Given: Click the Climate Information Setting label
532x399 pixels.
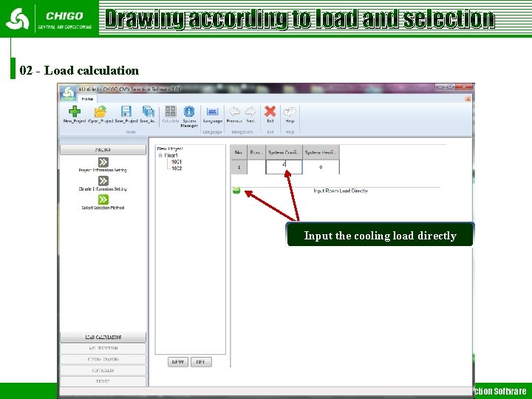Looking at the screenshot, I should point(103,189).
